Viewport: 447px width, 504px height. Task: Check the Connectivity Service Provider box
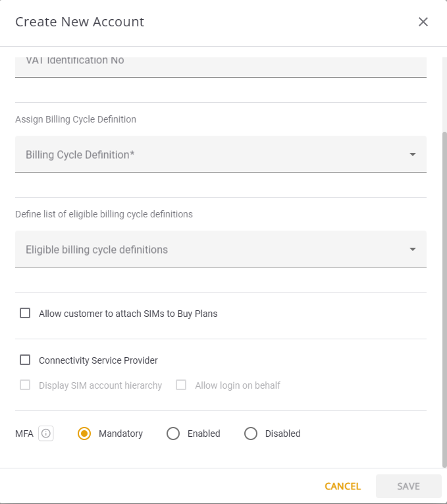pyautogui.click(x=25, y=360)
